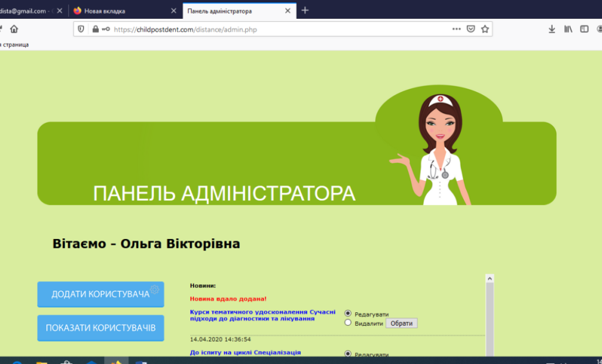This screenshot has height=364, width=602.
Task: Click the tracking protection shield icon
Action: [81, 28]
